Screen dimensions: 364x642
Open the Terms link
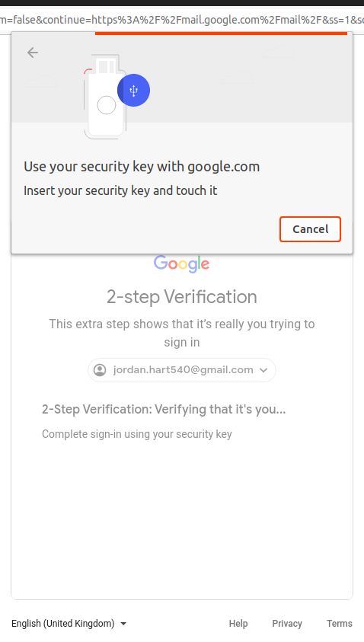tap(340, 624)
